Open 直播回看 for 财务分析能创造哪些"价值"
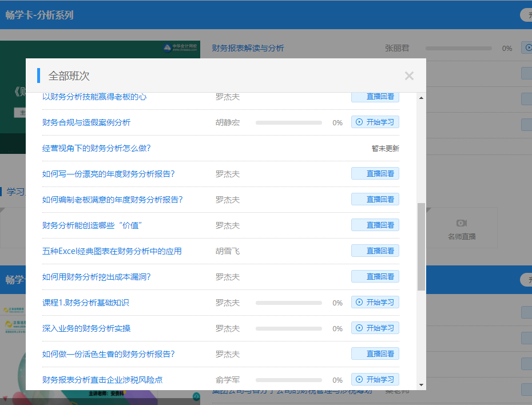This screenshot has width=532, height=405. click(x=375, y=225)
